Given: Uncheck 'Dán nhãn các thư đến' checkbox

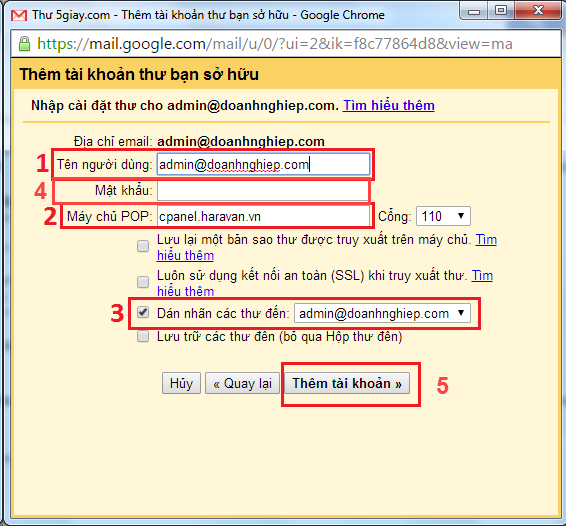Looking at the screenshot, I should coord(143,312).
